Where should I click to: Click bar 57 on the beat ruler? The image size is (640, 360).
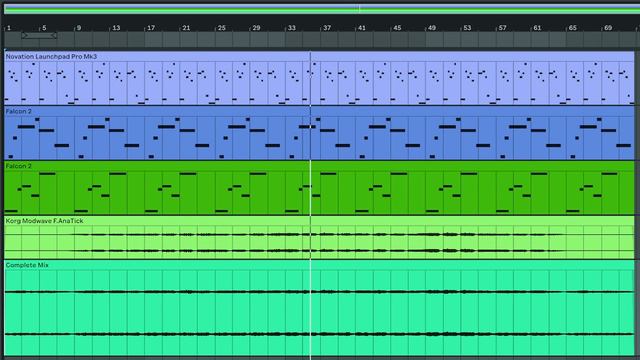coord(503,28)
